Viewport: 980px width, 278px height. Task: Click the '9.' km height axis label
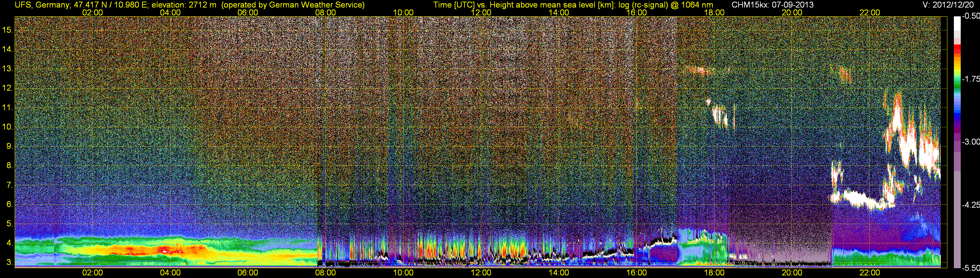9,146
